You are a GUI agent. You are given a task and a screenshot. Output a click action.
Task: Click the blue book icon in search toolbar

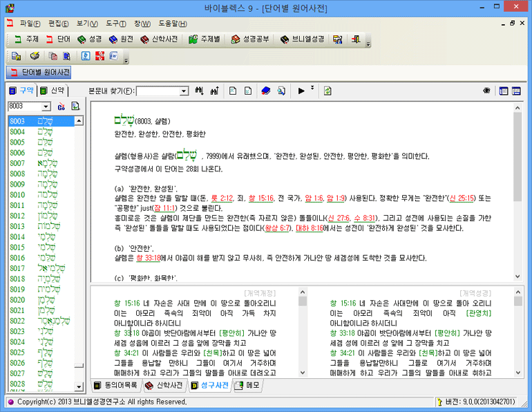(266, 91)
